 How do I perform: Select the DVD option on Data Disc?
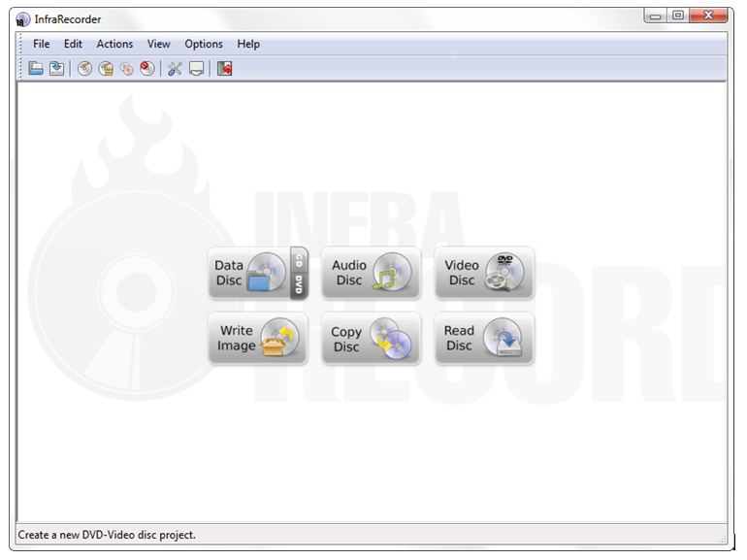(299, 285)
